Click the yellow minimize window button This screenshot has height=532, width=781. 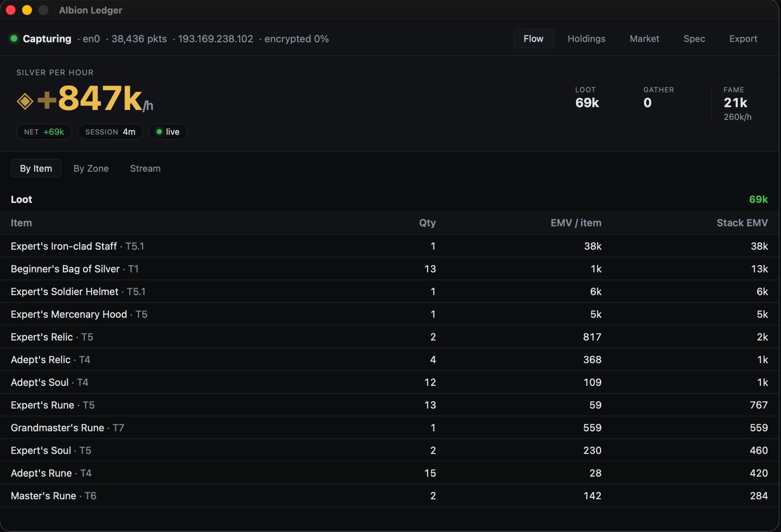pos(27,10)
